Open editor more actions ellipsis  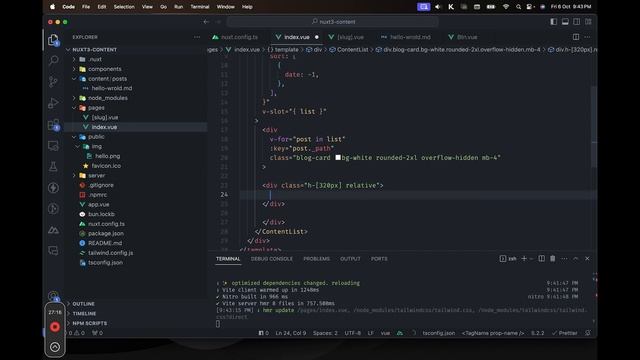pos(587,37)
